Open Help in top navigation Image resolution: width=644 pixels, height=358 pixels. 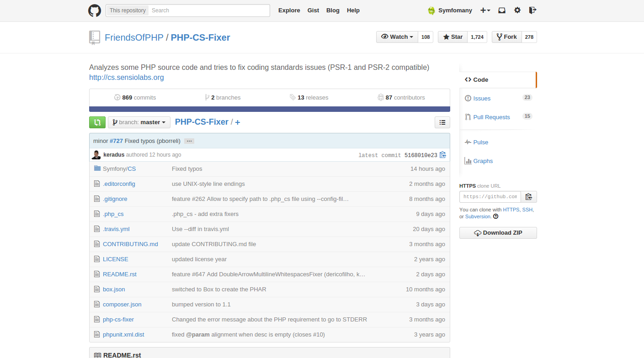click(353, 11)
